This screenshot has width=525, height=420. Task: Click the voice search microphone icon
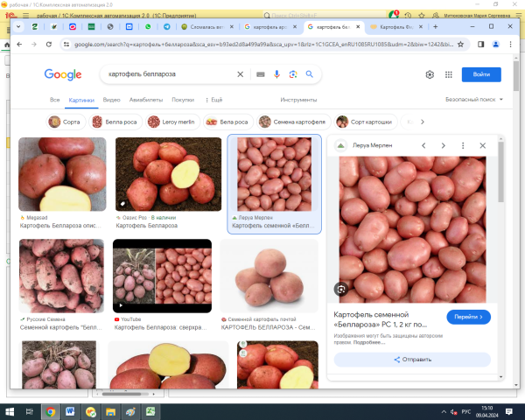coord(277,75)
